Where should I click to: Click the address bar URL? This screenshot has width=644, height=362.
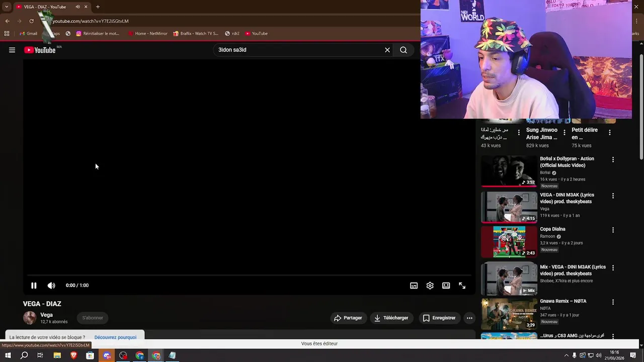click(x=91, y=21)
